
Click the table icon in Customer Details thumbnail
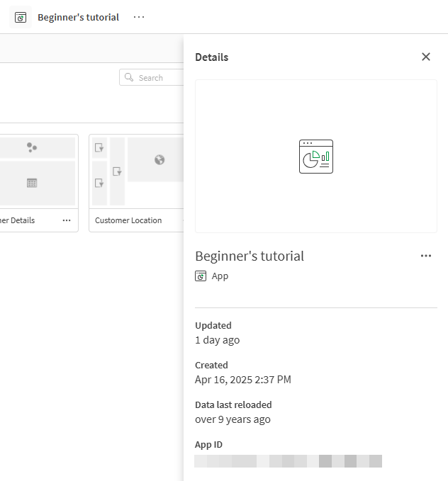point(32,183)
